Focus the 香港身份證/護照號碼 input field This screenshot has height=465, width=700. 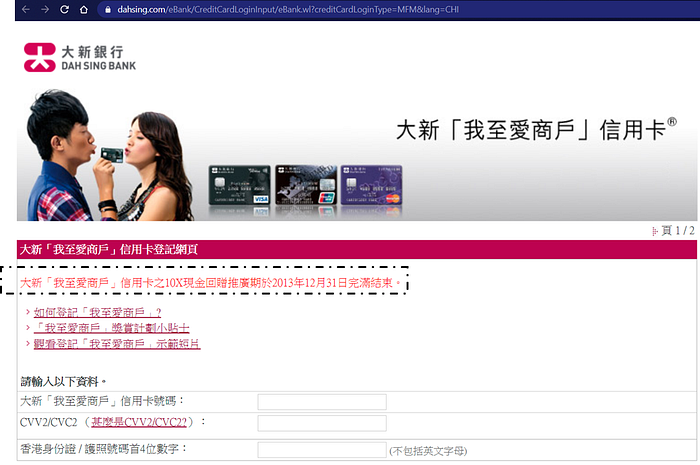pos(322,450)
